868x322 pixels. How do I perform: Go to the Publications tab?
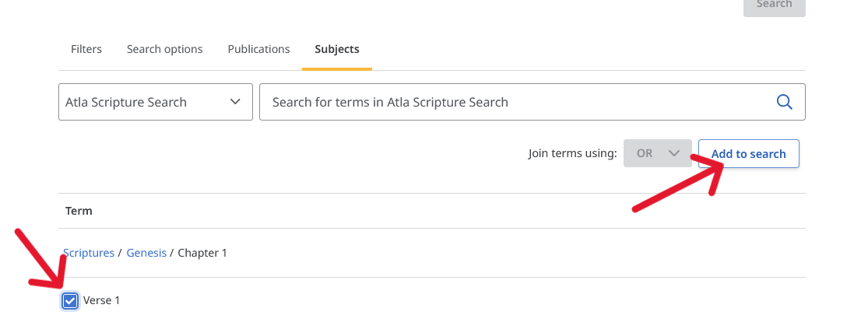[x=258, y=49]
